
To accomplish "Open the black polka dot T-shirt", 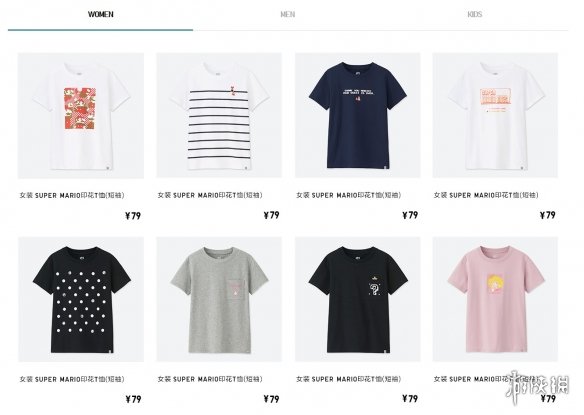I will (x=81, y=300).
